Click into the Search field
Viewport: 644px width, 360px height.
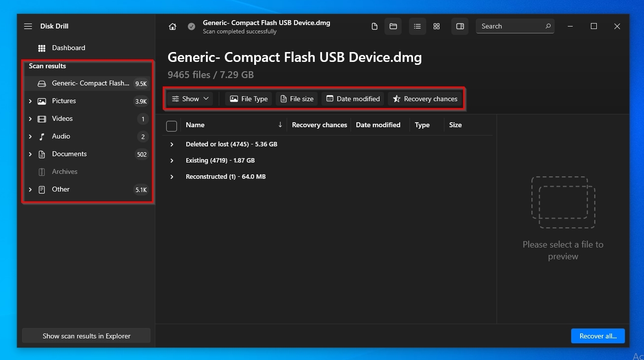click(515, 27)
